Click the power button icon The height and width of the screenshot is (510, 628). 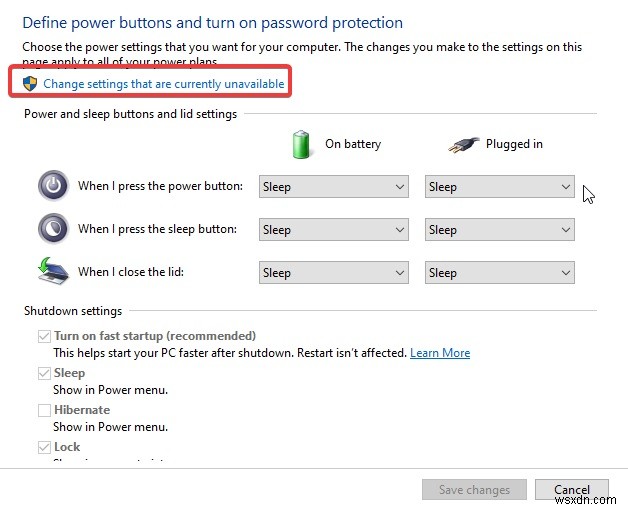(53, 186)
